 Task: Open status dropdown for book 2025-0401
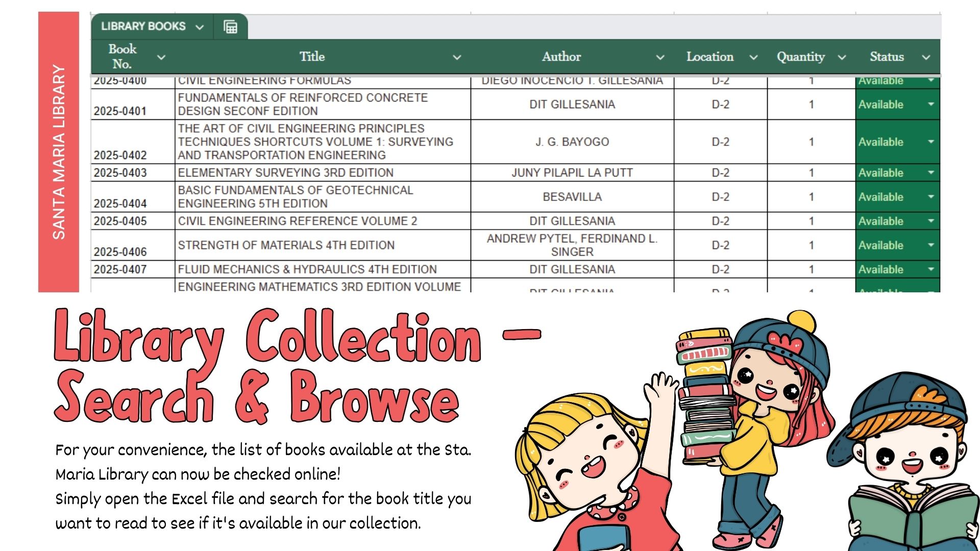coord(931,104)
